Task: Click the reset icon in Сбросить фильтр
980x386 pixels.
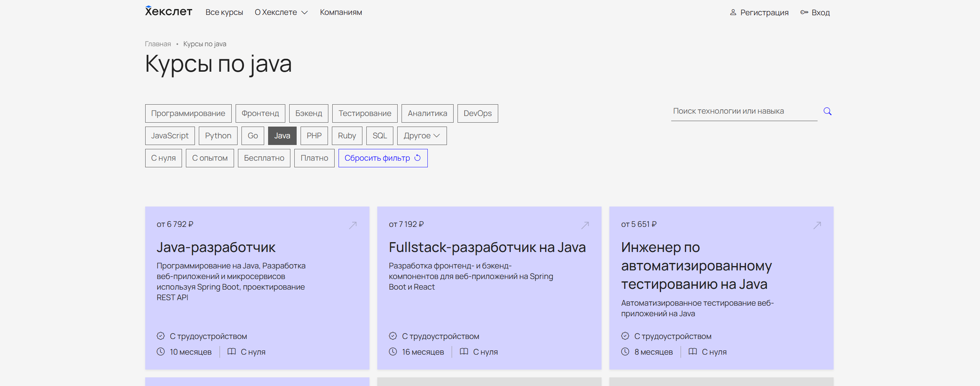Action: (418, 158)
